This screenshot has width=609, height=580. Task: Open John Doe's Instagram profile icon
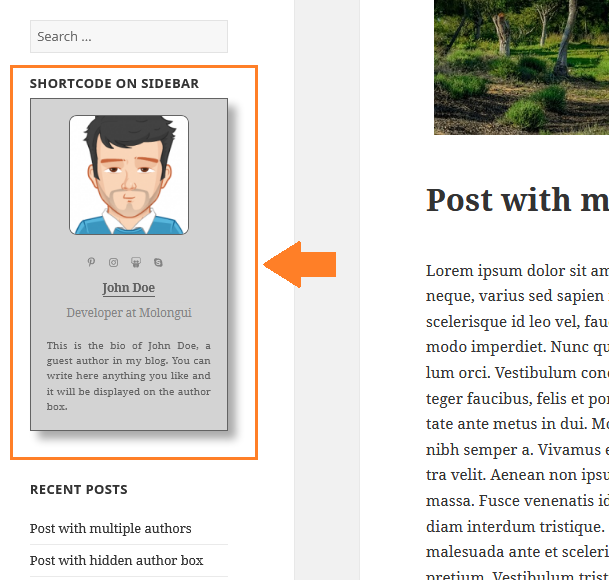tap(113, 263)
